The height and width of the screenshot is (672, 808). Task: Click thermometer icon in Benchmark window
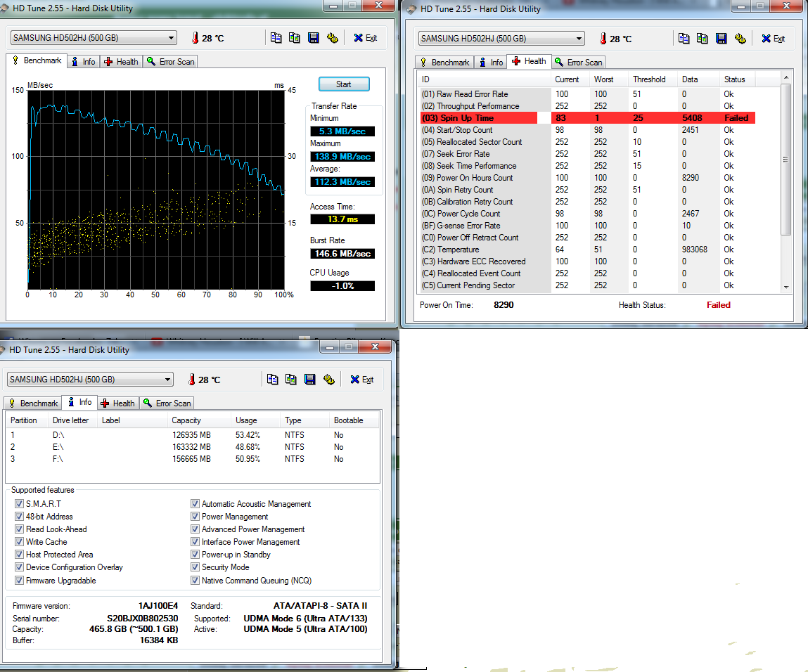pyautogui.click(x=195, y=38)
